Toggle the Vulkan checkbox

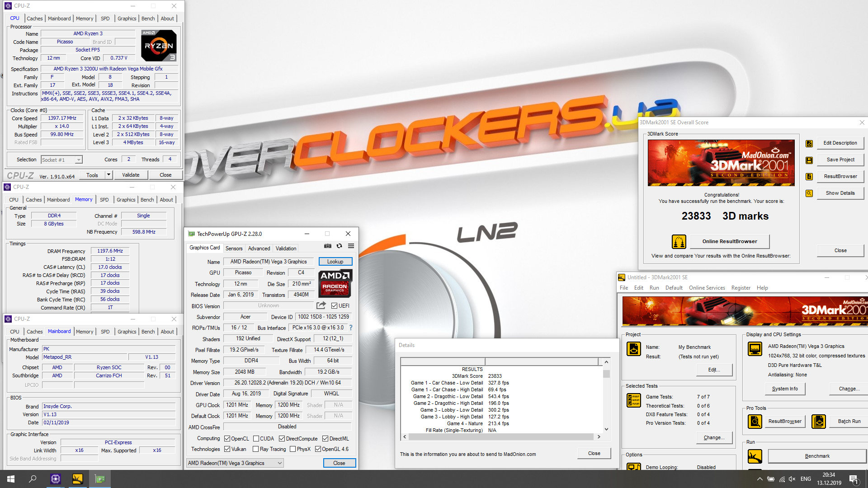pyautogui.click(x=227, y=449)
